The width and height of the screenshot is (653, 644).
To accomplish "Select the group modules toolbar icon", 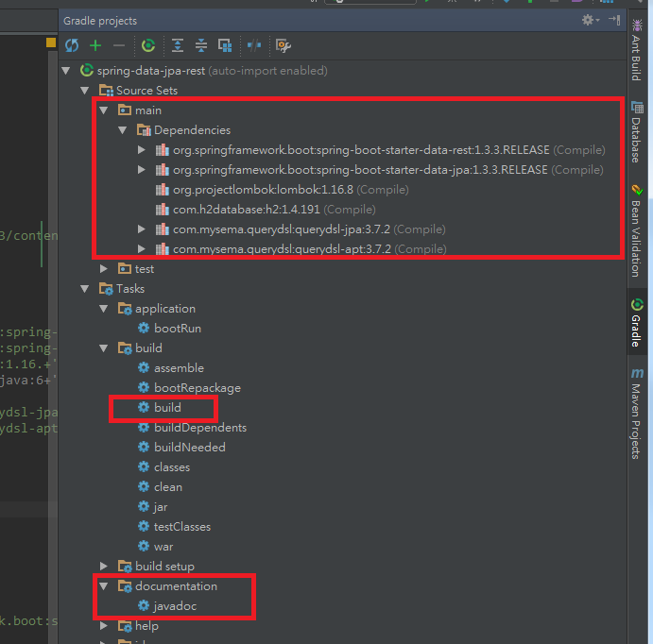I will coord(225,45).
